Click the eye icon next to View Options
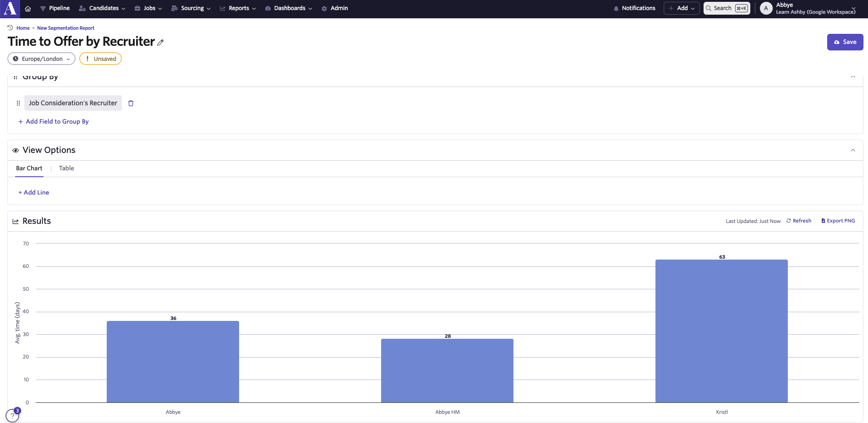868x423 pixels. (16, 150)
